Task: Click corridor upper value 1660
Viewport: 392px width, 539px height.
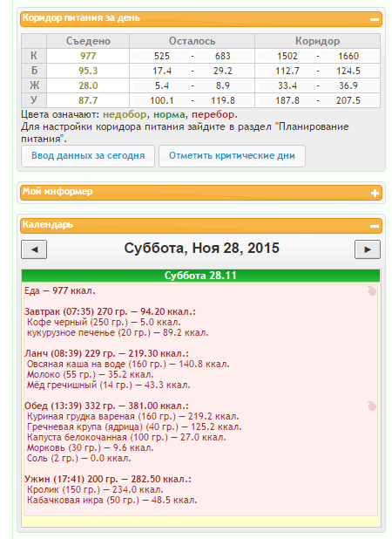Action: click(x=348, y=56)
